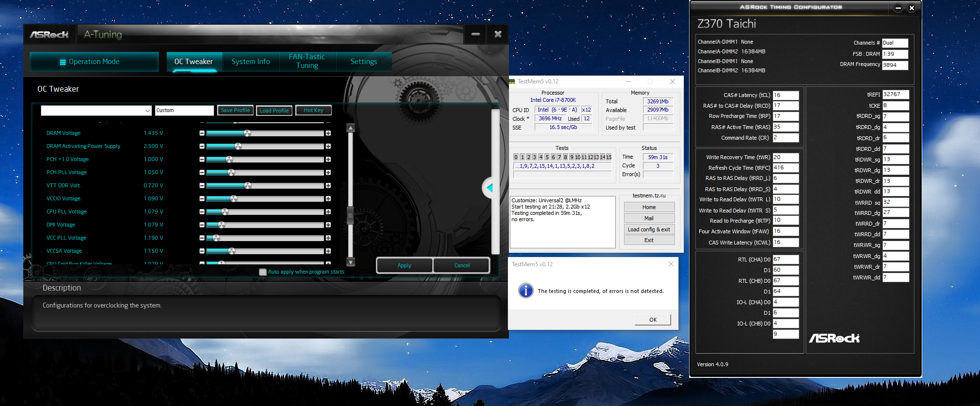Click the tWRRD_sg value field
This screenshot has height=406, width=980.
pyautogui.click(x=896, y=202)
